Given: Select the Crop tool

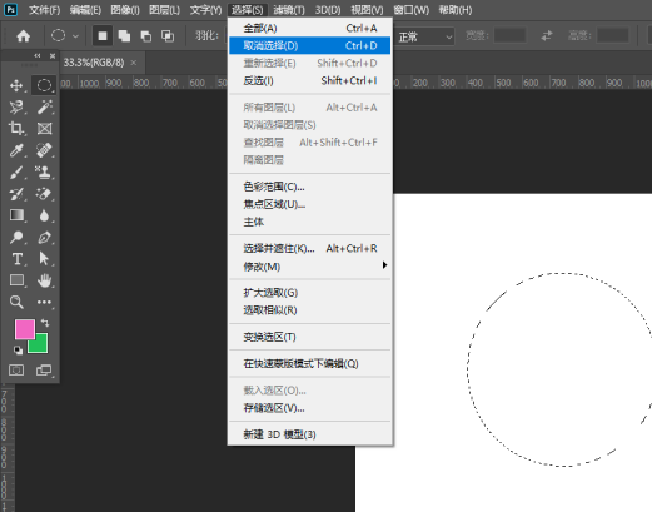Looking at the screenshot, I should [17, 129].
